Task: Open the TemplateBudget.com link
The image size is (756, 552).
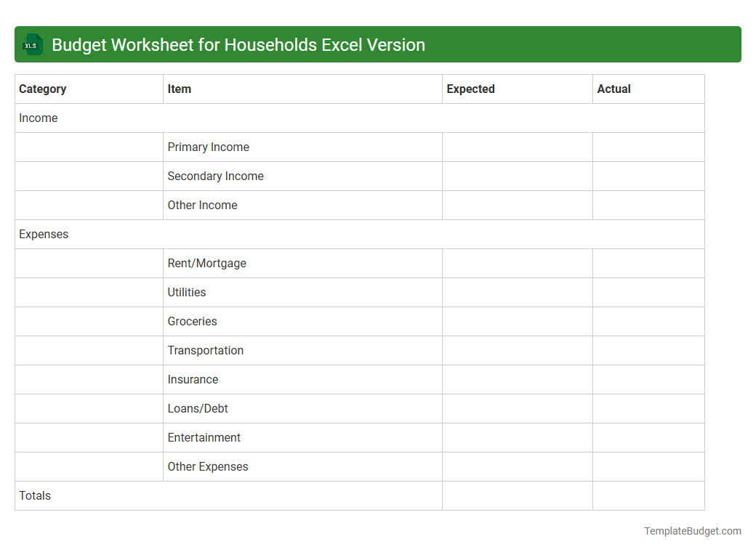Action: [x=692, y=531]
